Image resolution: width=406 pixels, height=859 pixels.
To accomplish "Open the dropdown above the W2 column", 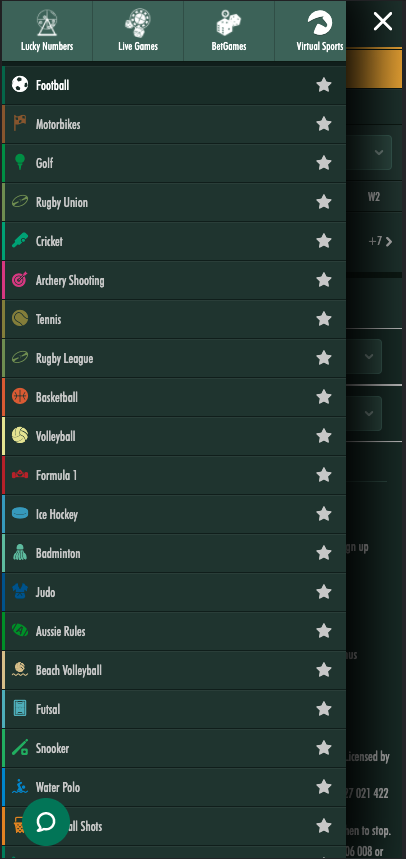I will click(379, 152).
